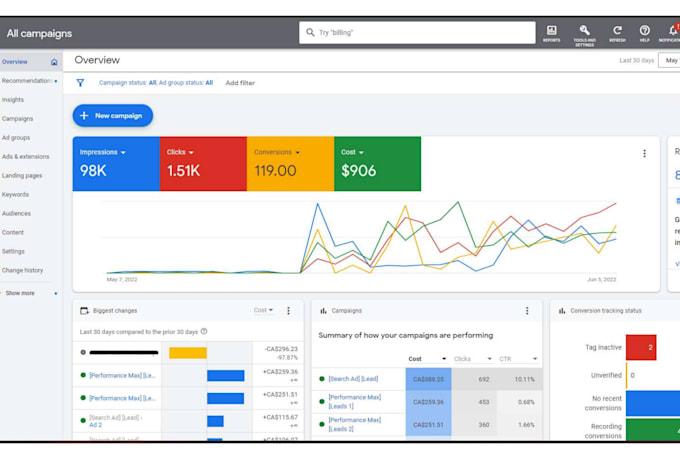Click the filter funnel icon
The image size is (680, 459).
[80, 83]
